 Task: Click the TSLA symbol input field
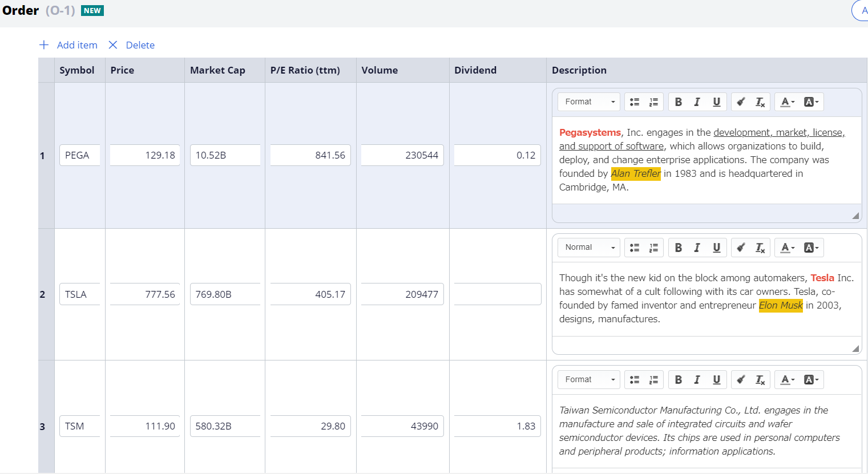pos(80,294)
